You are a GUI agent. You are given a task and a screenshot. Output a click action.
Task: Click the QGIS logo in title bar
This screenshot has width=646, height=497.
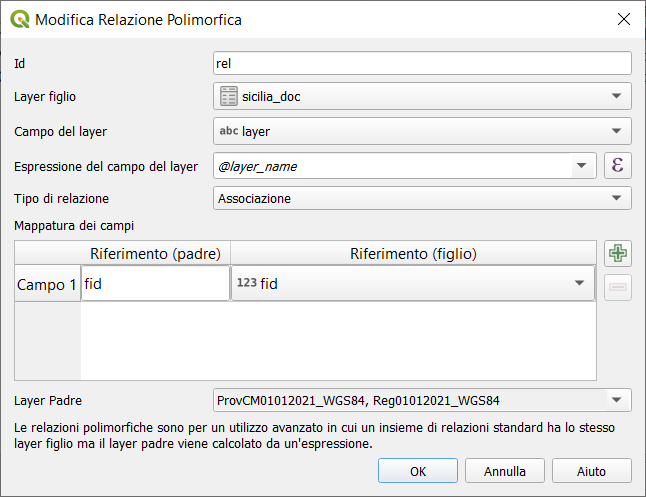coord(19,19)
